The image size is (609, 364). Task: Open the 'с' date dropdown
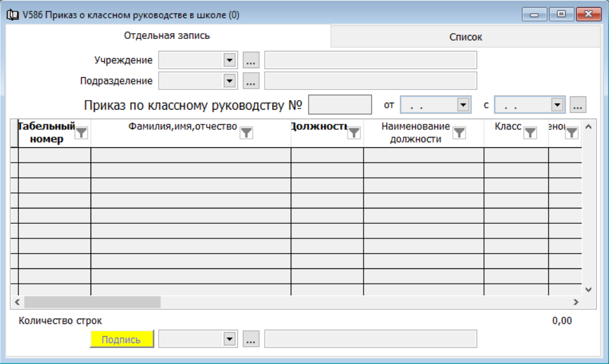click(557, 105)
